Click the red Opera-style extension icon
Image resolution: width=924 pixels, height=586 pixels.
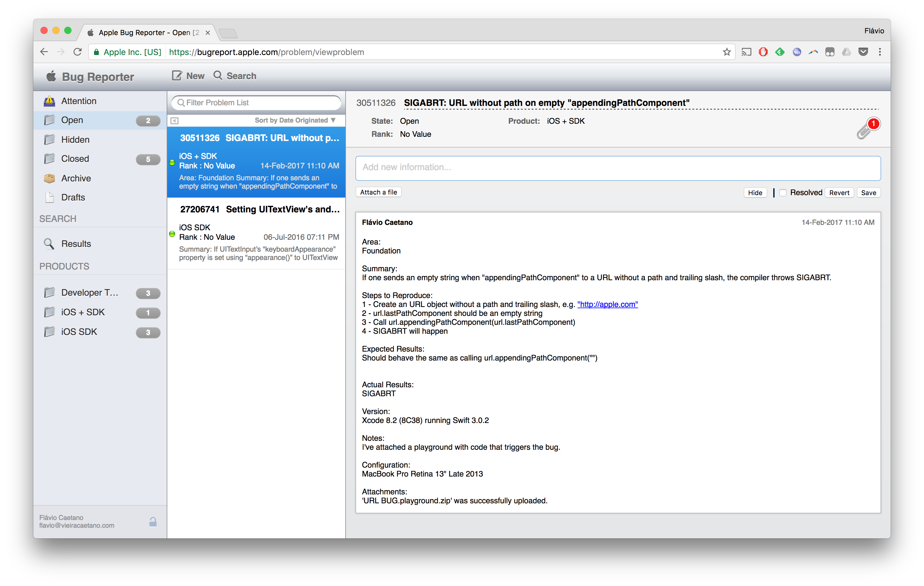click(x=763, y=52)
